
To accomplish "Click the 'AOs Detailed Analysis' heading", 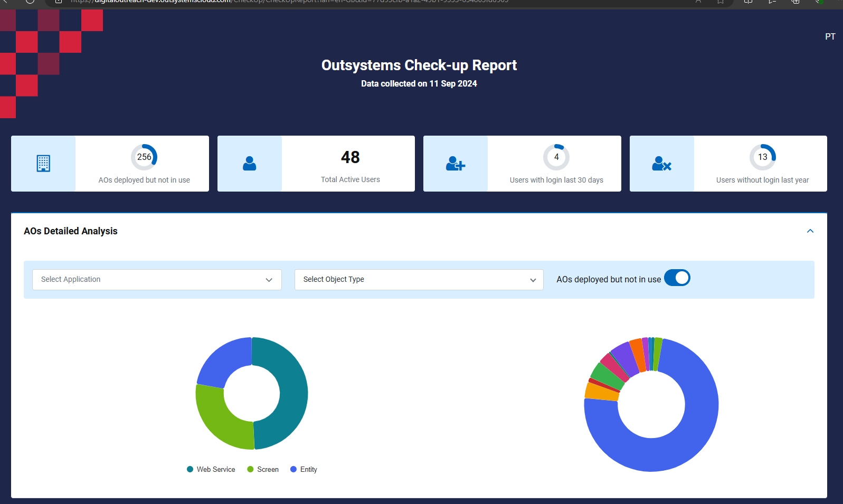I will (x=71, y=231).
